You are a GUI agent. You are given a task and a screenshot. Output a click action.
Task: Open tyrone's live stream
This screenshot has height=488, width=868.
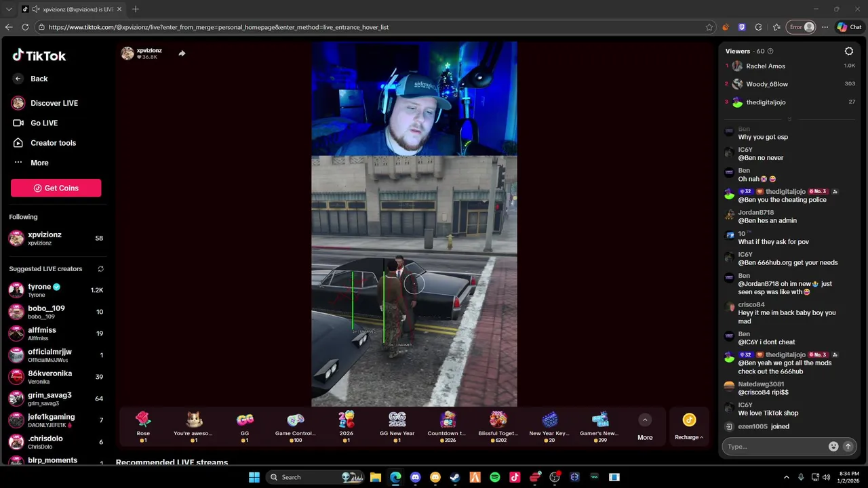(56, 290)
